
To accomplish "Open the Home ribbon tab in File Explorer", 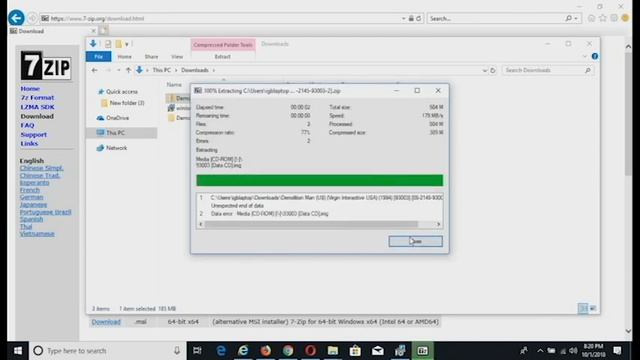I will [124, 57].
